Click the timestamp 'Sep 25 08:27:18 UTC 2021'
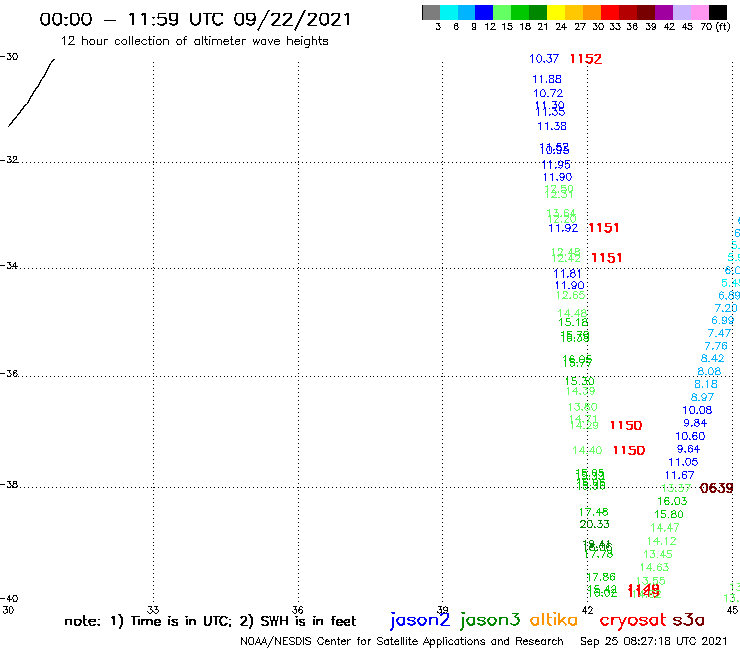Image resolution: width=740 pixels, height=650 pixels. click(x=654, y=641)
